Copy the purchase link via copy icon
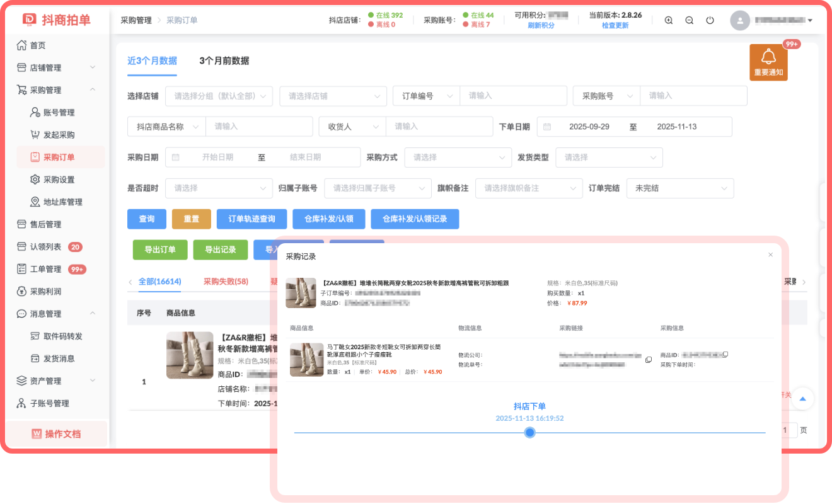This screenshot has height=504, width=832. coord(649,360)
